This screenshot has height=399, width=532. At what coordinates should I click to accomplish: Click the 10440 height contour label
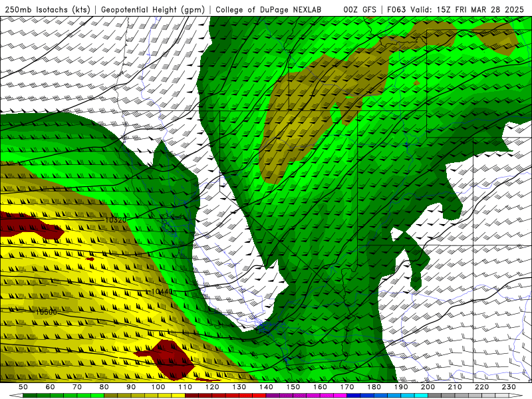click(x=162, y=292)
